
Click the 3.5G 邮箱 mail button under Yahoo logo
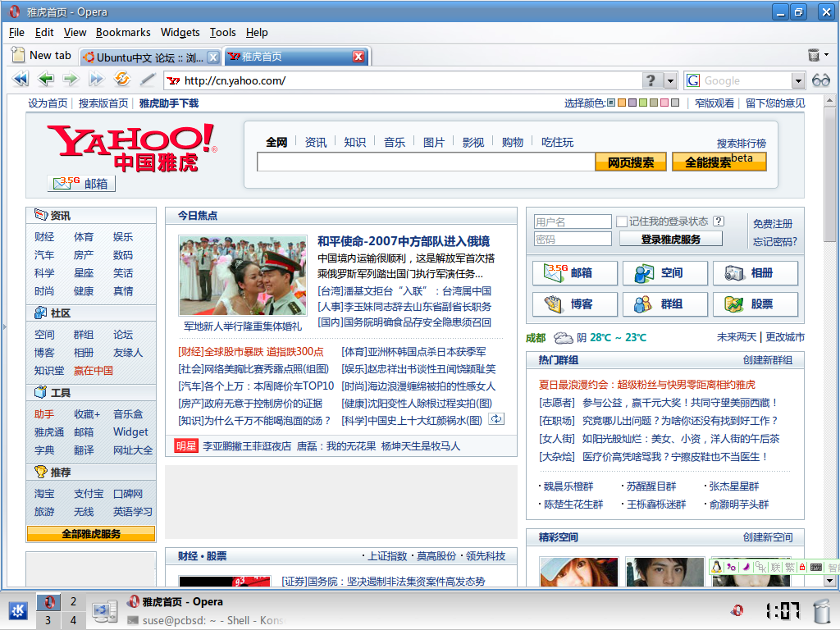81,184
